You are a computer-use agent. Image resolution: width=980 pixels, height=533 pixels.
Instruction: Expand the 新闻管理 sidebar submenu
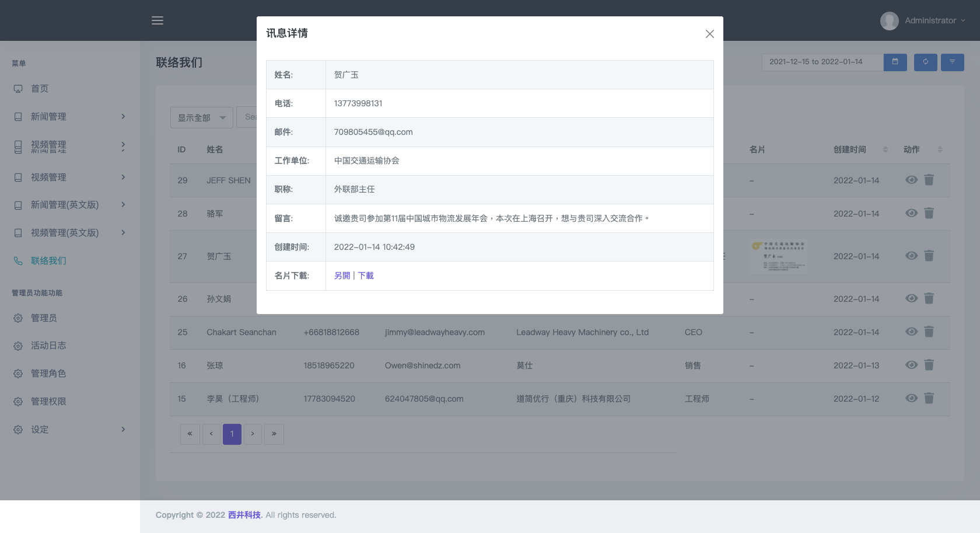tap(70, 117)
